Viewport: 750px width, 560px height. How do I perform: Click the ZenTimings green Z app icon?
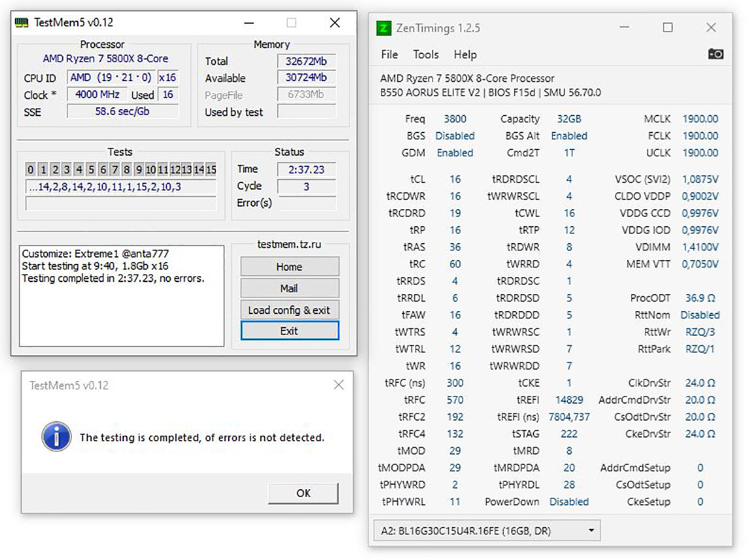[383, 28]
